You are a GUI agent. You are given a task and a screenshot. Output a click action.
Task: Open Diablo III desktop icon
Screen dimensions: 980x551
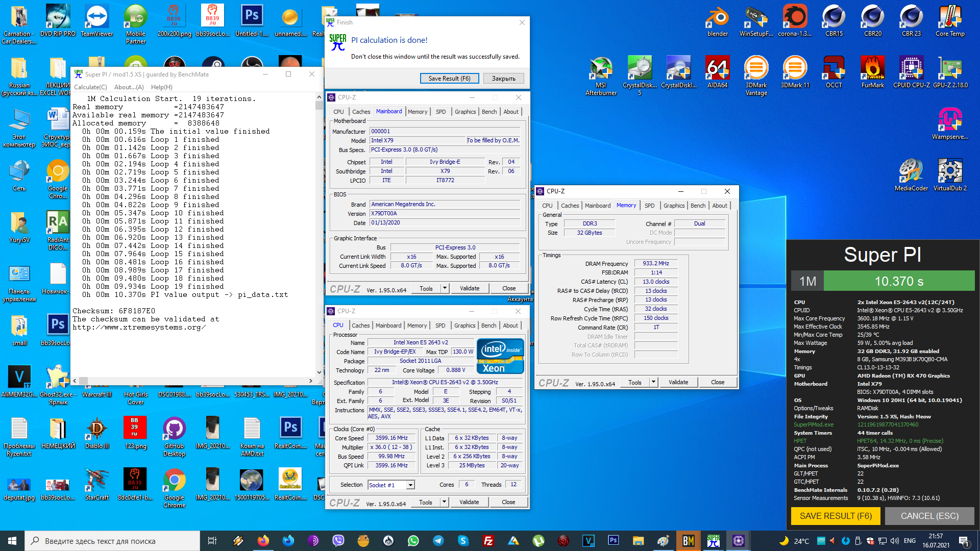[96, 433]
